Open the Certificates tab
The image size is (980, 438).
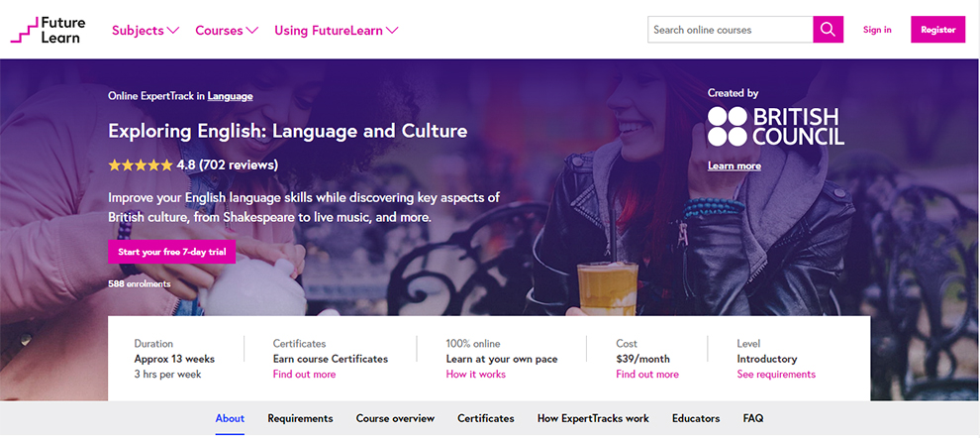(486, 418)
